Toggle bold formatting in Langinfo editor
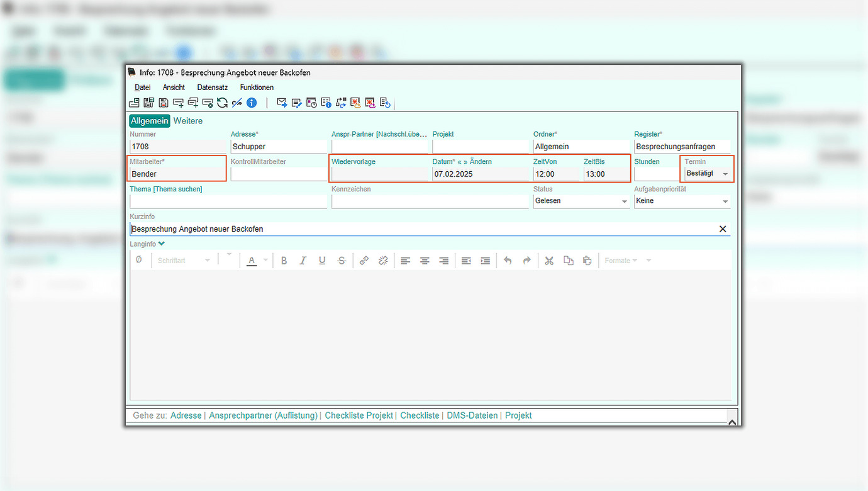Image resolution: width=868 pixels, height=491 pixels. click(x=284, y=261)
